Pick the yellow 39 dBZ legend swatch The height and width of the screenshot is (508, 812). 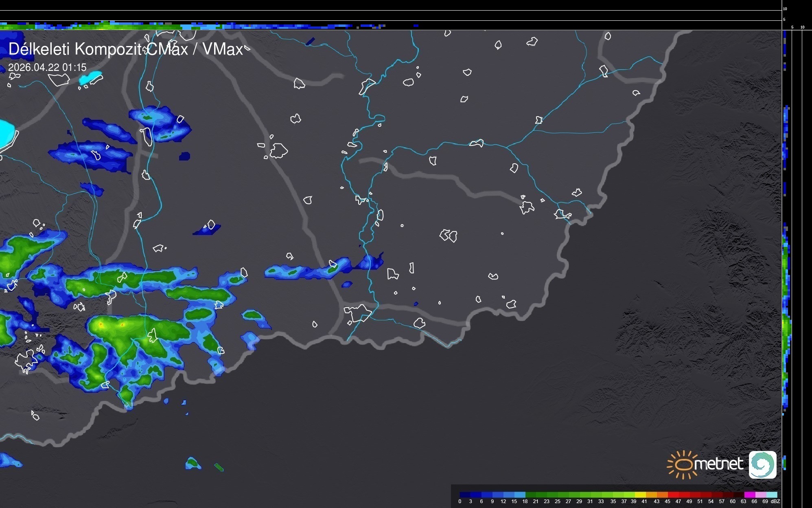pos(640,495)
